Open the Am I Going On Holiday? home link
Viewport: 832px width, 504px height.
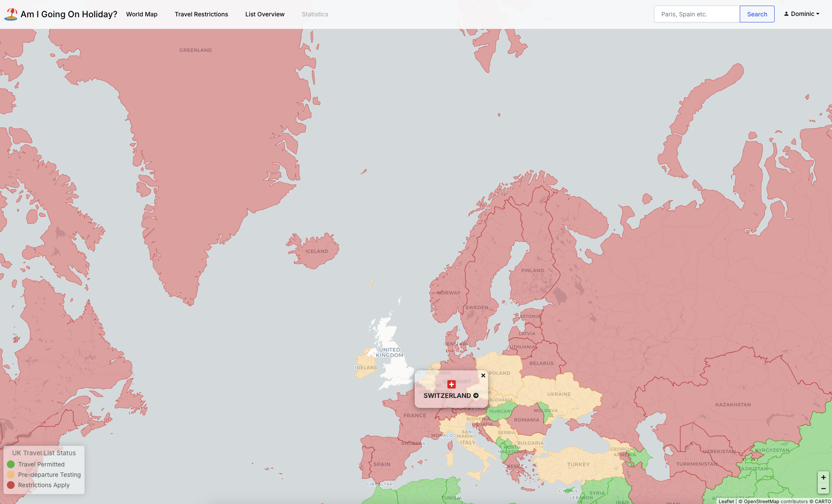pyautogui.click(x=61, y=14)
